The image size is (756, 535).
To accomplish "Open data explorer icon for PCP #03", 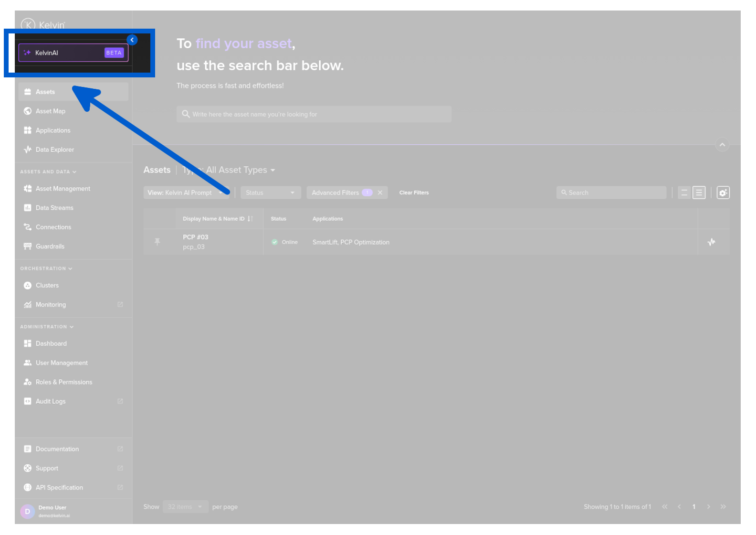I will (x=711, y=242).
